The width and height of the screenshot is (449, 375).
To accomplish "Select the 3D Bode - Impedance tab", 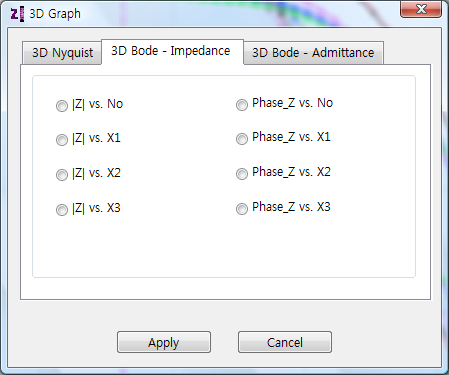I will [172, 51].
